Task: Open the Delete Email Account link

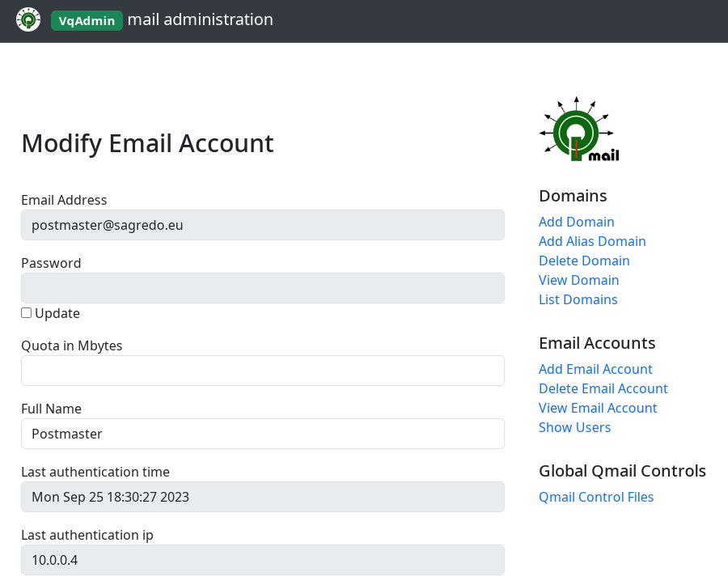Action: (x=603, y=388)
